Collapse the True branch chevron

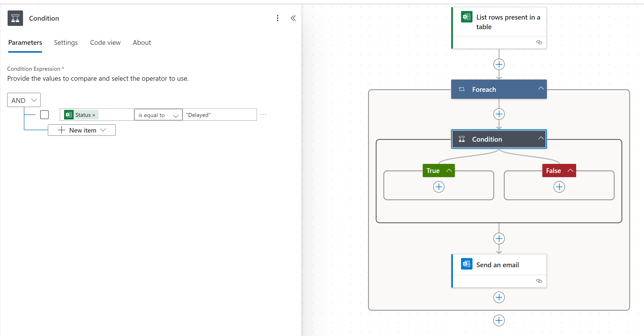[x=449, y=171]
